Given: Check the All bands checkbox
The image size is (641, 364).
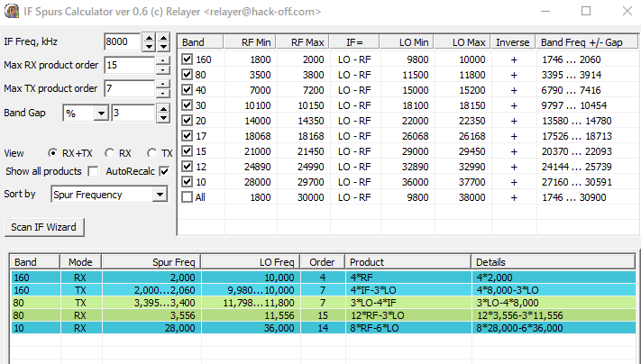Looking at the screenshot, I should tap(188, 196).
